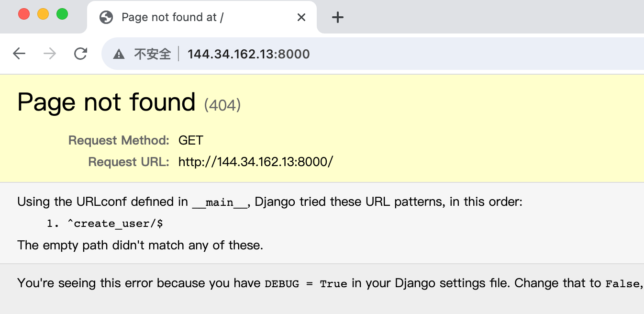Click the Request URL 'http://144.34.162.13:8000/' text

pos(255,162)
